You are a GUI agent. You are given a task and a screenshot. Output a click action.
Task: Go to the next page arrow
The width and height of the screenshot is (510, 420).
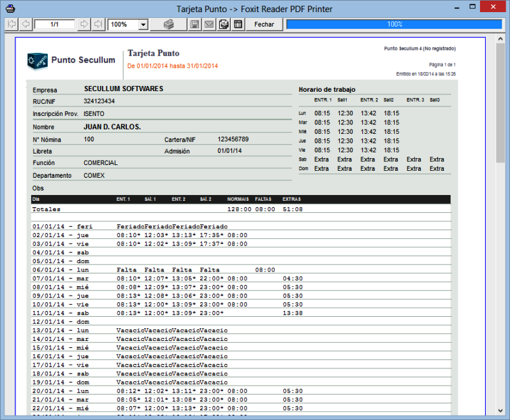[x=84, y=24]
